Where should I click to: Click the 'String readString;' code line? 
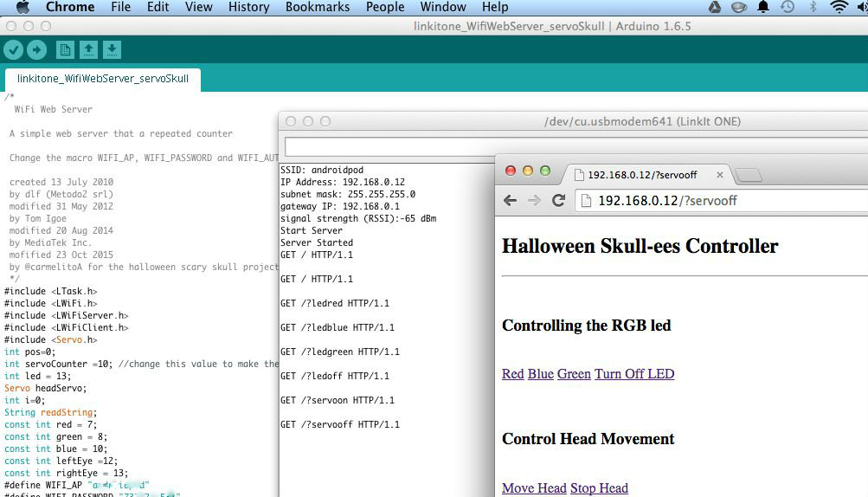pyautogui.click(x=51, y=412)
